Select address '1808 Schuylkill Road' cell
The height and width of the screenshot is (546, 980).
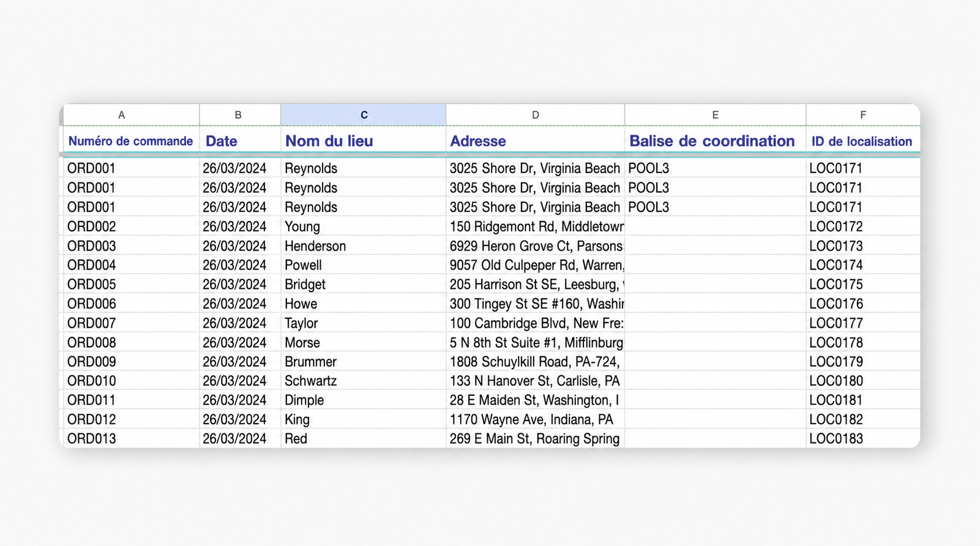pyautogui.click(x=535, y=362)
